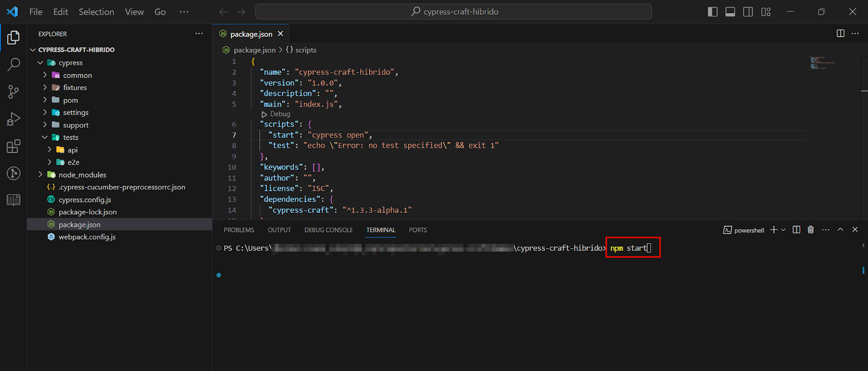This screenshot has width=868, height=371.
Task: Open the View menu
Action: pos(135,12)
